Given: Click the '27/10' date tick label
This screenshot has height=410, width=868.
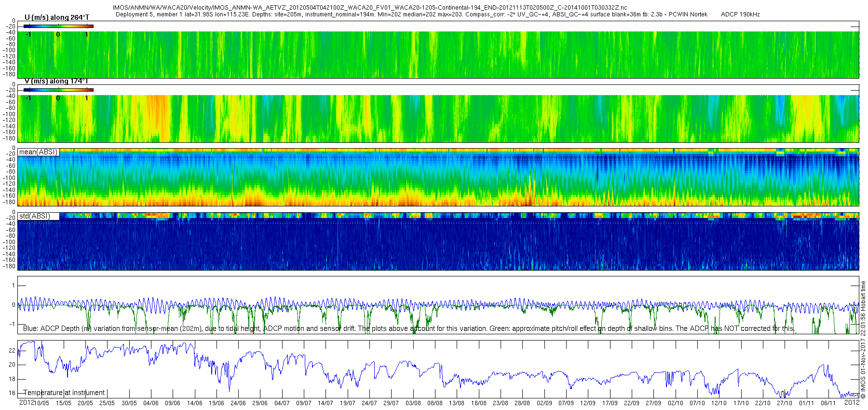Looking at the screenshot, I should pos(785,403).
